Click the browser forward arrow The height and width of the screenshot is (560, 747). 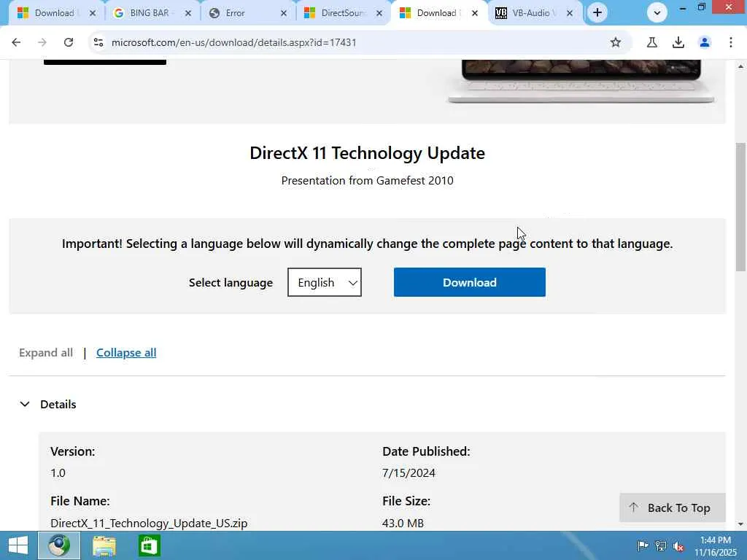tap(42, 42)
